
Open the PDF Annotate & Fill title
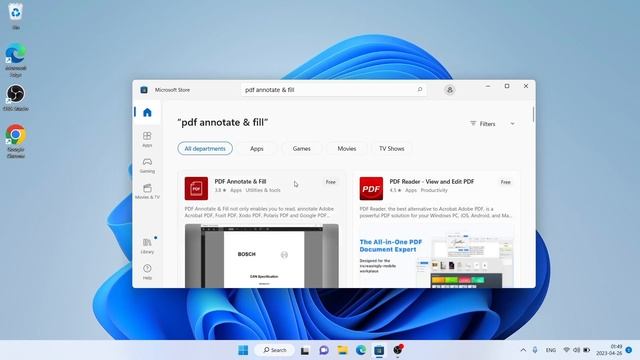click(240, 181)
